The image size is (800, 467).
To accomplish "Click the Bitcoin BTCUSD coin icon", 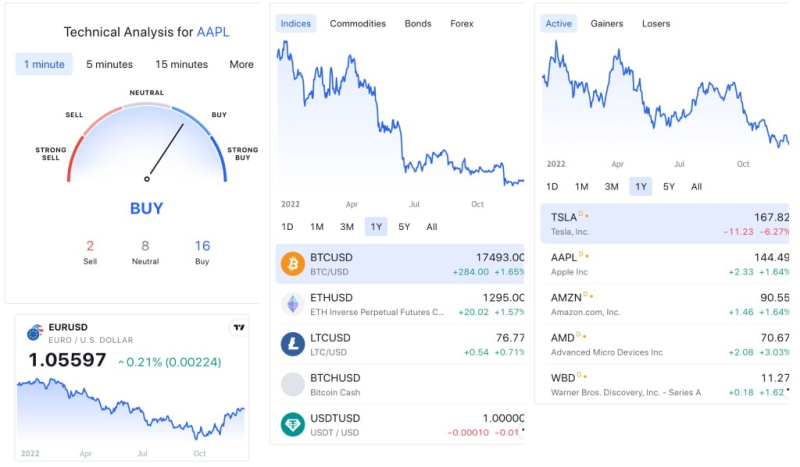I will pyautogui.click(x=293, y=264).
